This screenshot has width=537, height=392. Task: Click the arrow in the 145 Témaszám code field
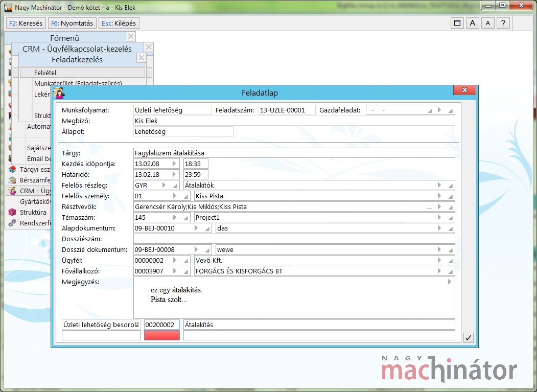click(175, 217)
